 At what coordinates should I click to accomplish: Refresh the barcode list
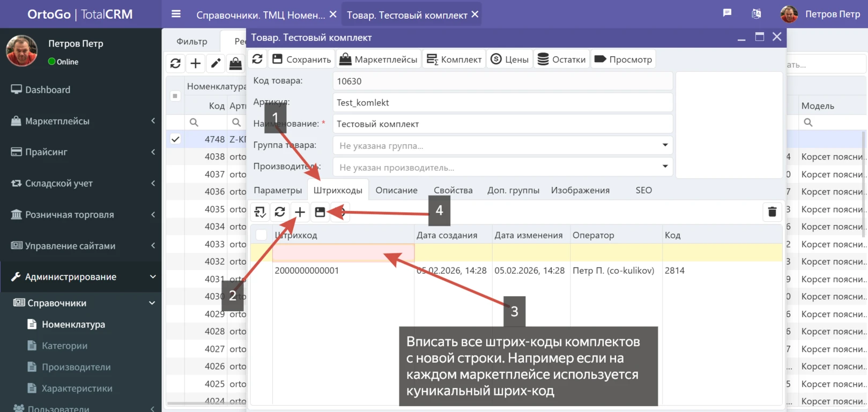click(280, 212)
